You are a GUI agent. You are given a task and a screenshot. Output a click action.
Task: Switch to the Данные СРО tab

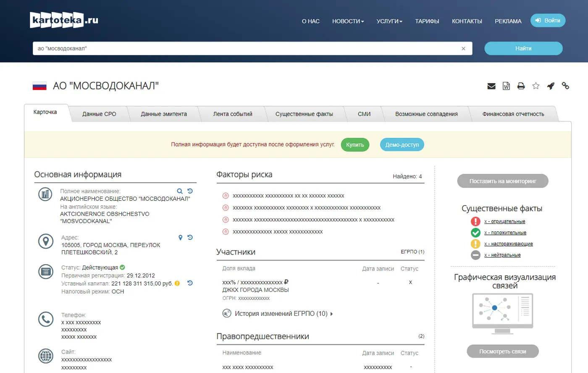(x=99, y=114)
